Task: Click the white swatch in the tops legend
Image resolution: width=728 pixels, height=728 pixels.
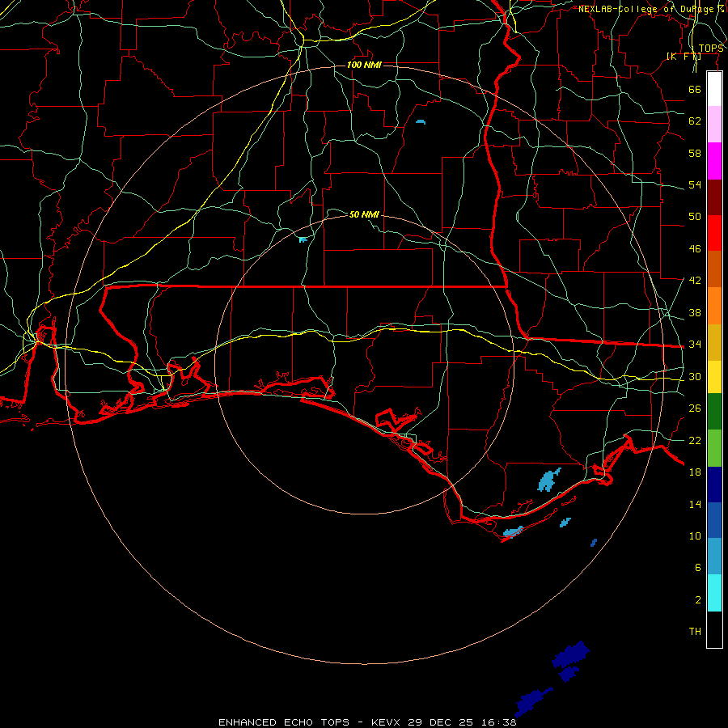Action: tap(714, 89)
